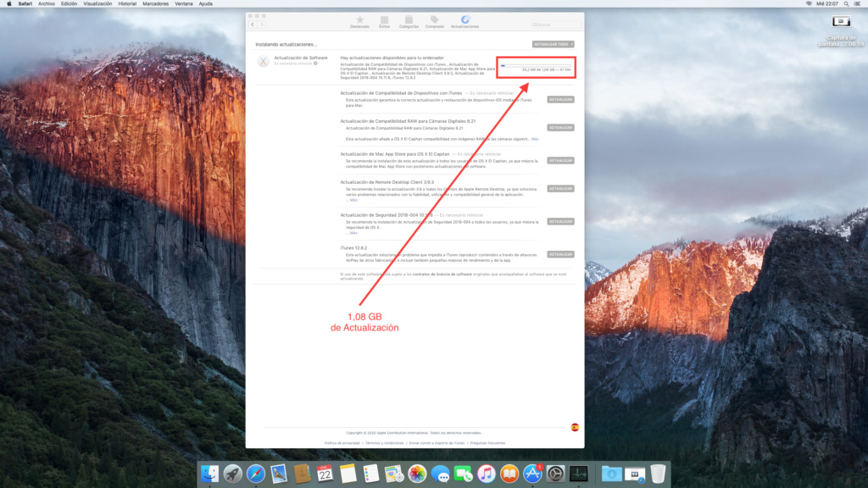The image size is (868, 488).
Task: Update Mac App Store para OS X El Capitan
Action: (560, 160)
